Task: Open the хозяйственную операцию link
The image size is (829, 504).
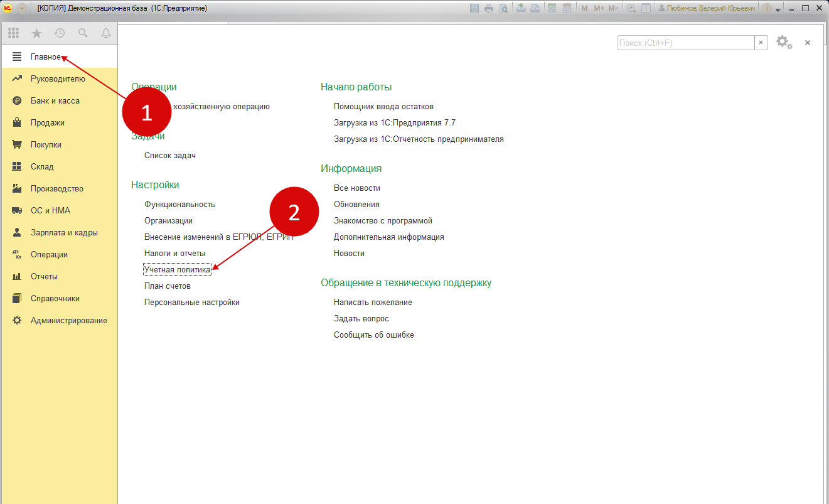Action: tap(222, 107)
